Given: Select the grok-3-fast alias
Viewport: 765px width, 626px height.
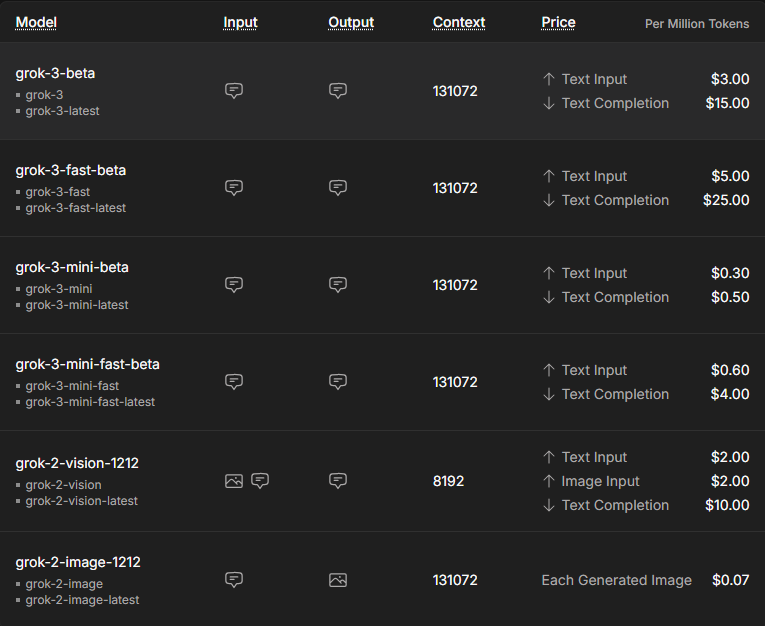Looking at the screenshot, I should pos(58,192).
